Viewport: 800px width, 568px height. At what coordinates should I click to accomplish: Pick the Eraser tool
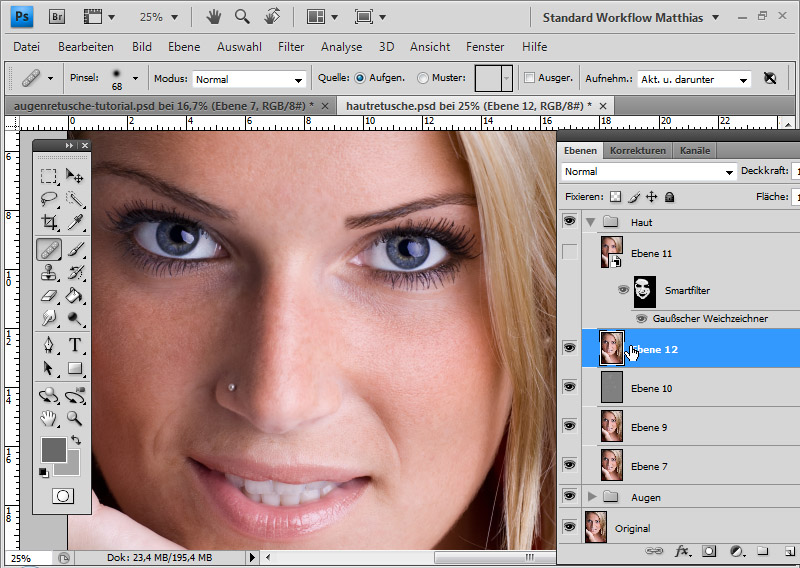pyautogui.click(x=48, y=296)
